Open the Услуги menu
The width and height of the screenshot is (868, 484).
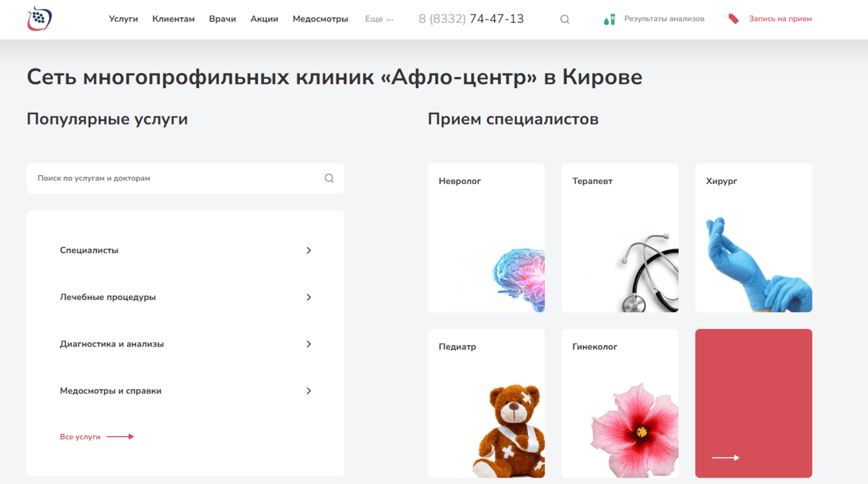pos(124,19)
